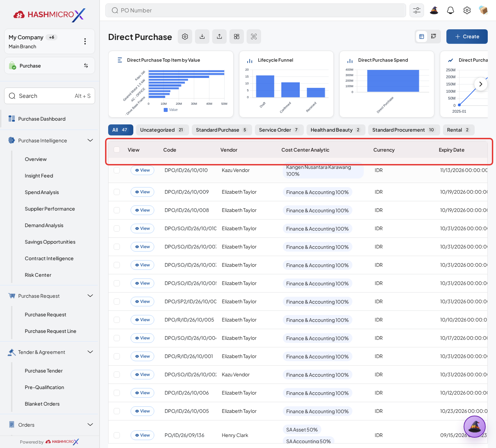Open the notifications bell
The image size is (496, 448).
click(451, 10)
